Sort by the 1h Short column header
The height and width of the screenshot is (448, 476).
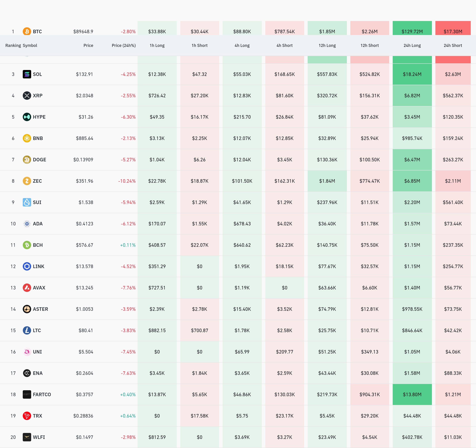(x=199, y=45)
